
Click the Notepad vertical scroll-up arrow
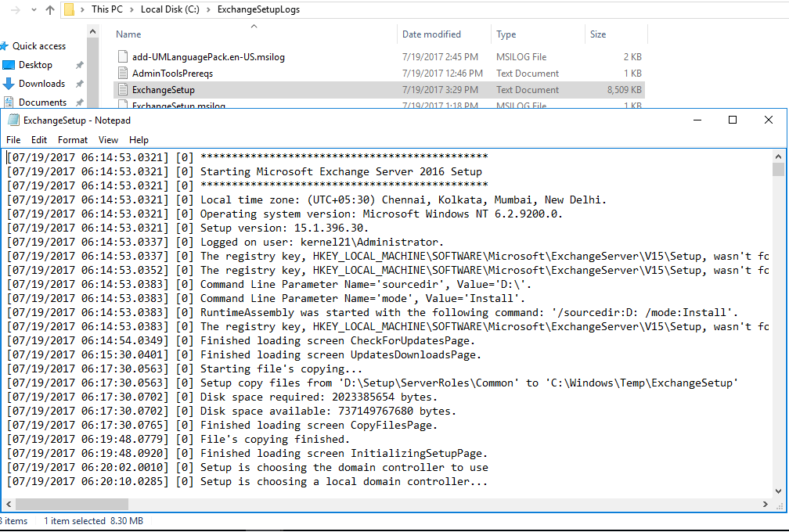tap(778, 156)
